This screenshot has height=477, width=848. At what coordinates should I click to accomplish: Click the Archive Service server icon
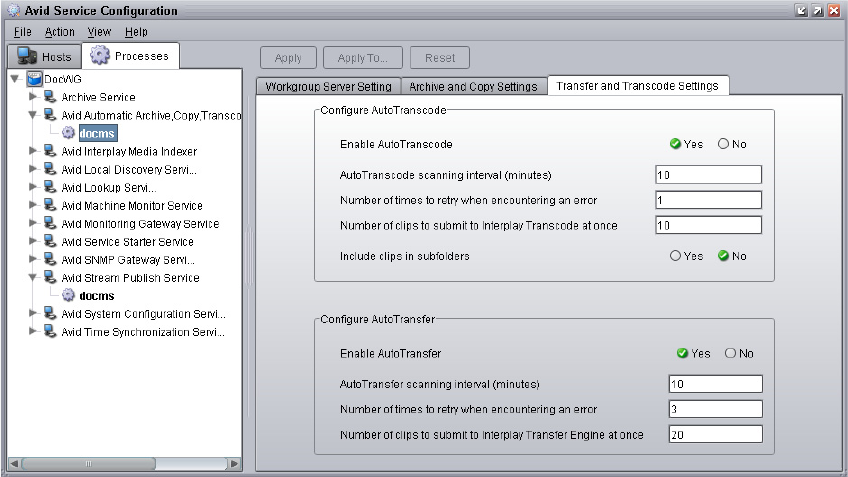click(50, 97)
